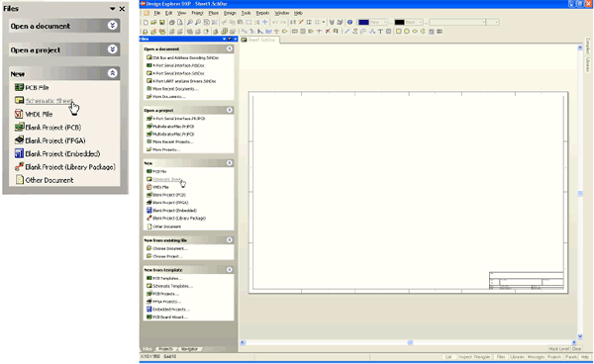Open the Design menu
Viewport: 594px width, 364px height.
(230, 13)
